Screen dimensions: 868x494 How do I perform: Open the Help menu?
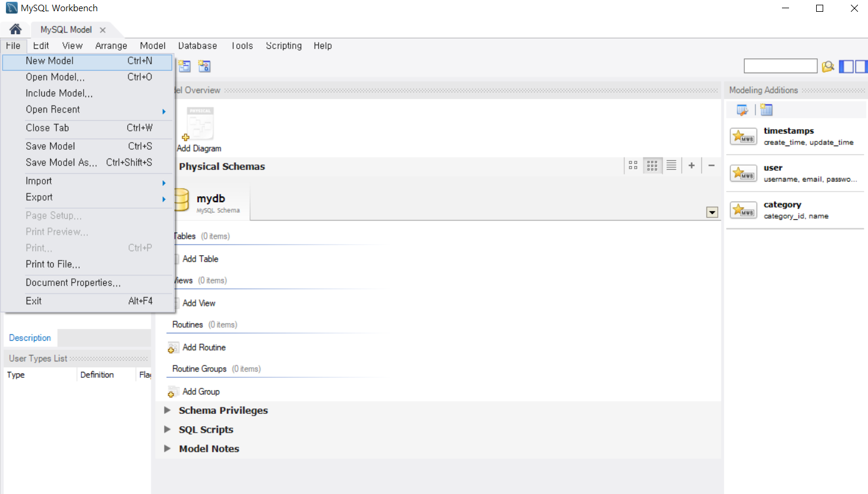[x=323, y=46]
